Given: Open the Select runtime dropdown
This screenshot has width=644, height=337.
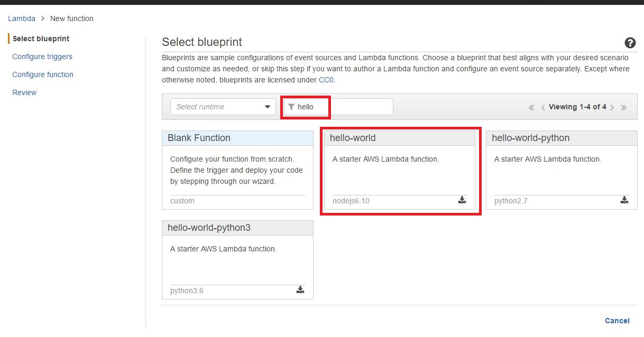Looking at the screenshot, I should click(222, 106).
